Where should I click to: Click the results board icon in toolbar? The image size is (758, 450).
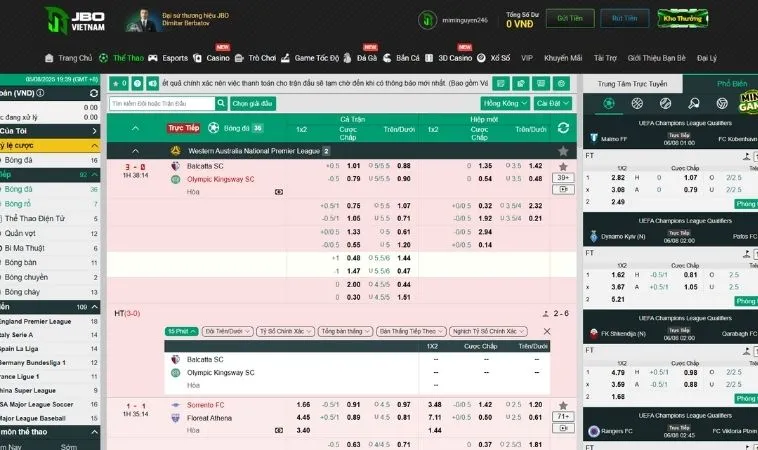(541, 84)
